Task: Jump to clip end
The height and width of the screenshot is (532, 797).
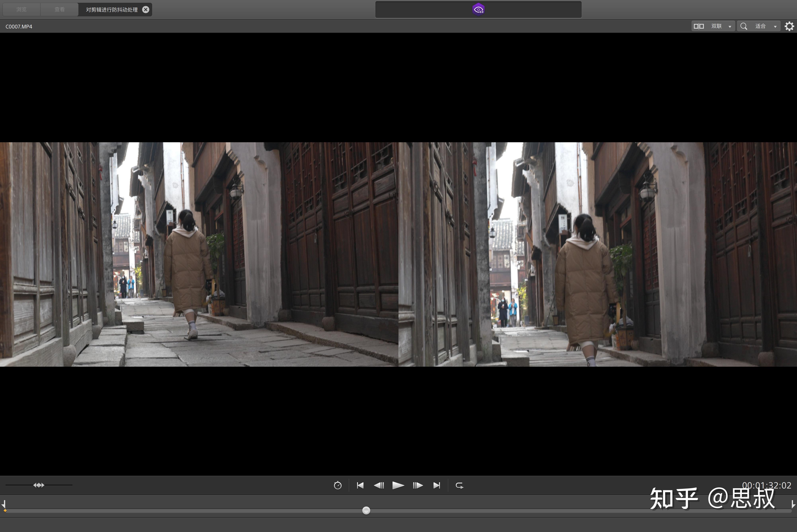Action: click(437, 485)
